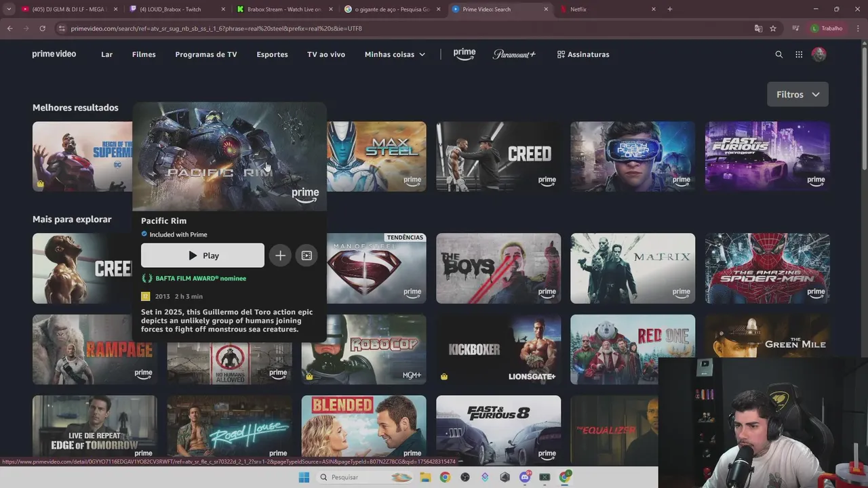Open Programas de TV navigation item
This screenshot has width=868, height=488.
tap(206, 54)
